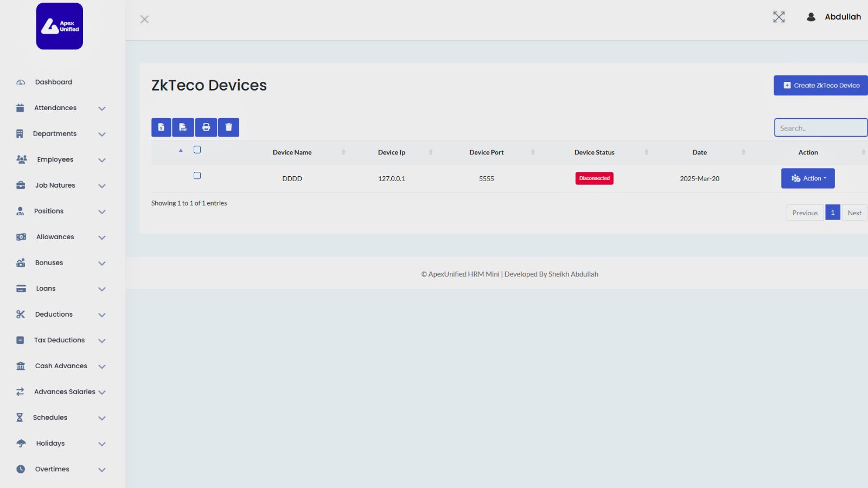The image size is (868, 488).
Task: Expand Advances Salaries chevron
Action: 101,393
